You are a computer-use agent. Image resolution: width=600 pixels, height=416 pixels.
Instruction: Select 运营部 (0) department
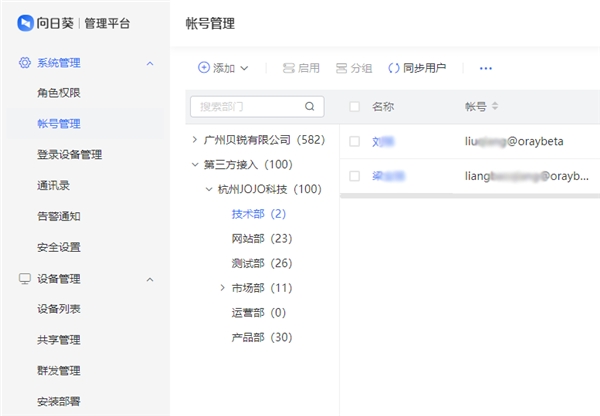[259, 313]
